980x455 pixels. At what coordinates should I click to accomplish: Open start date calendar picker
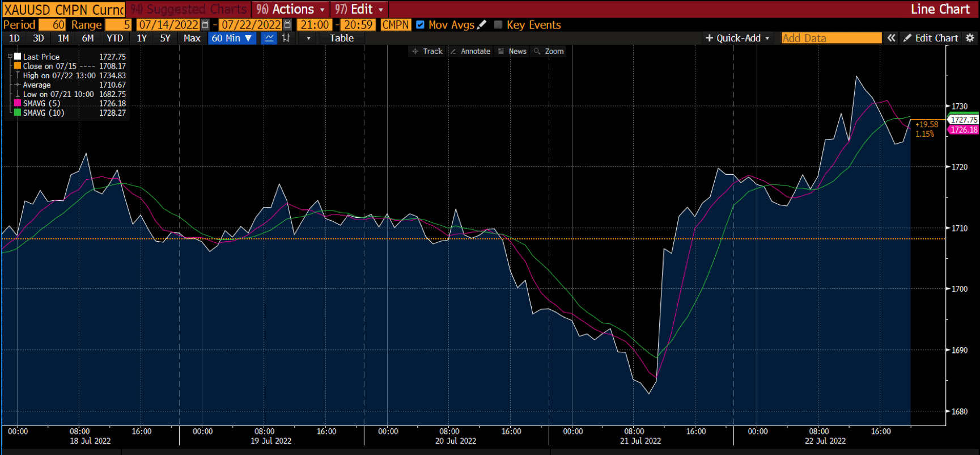tap(205, 25)
